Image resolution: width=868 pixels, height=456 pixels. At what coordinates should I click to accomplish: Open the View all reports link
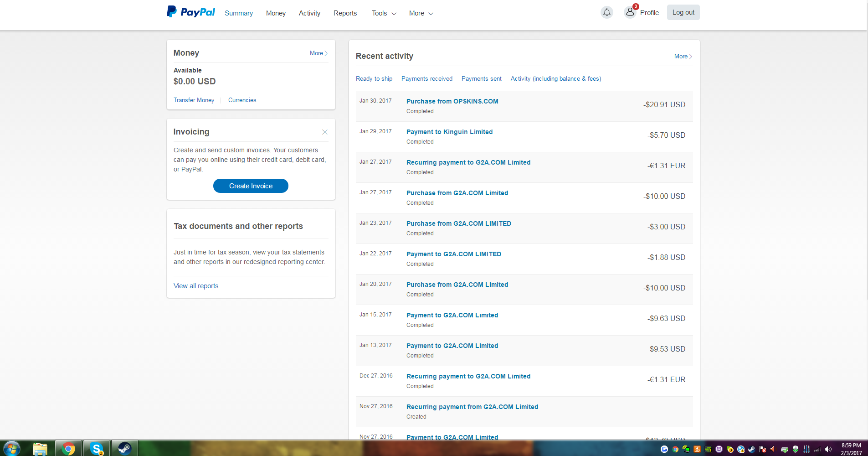[196, 286]
